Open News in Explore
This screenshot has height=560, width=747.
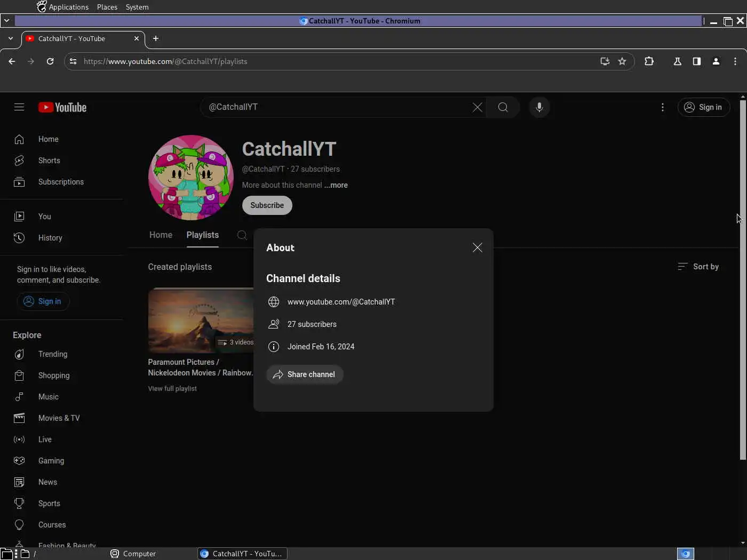pyautogui.click(x=61, y=482)
